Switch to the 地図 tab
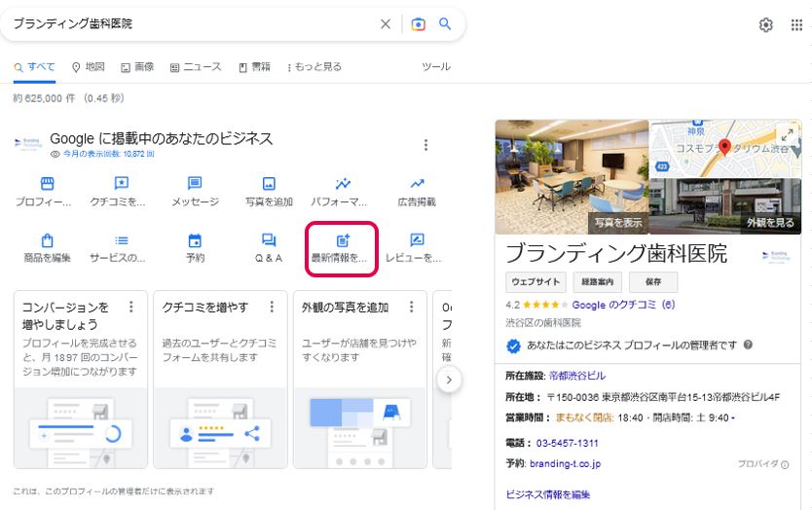Screen dimensions: 812x510 point(88,67)
